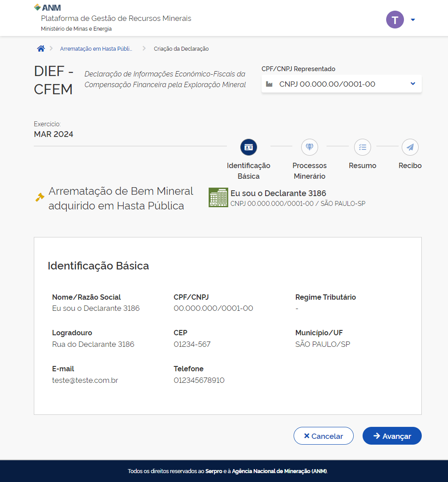Open the user avatar "T" profile
448x482 pixels.
395,20
